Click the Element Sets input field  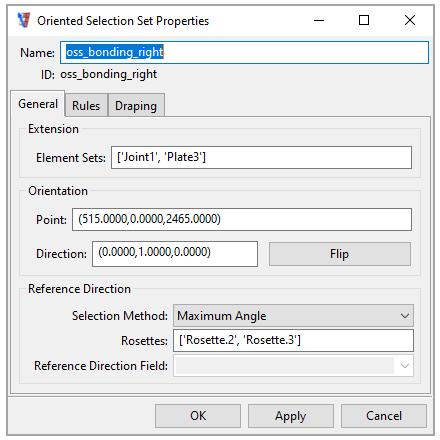(261, 157)
